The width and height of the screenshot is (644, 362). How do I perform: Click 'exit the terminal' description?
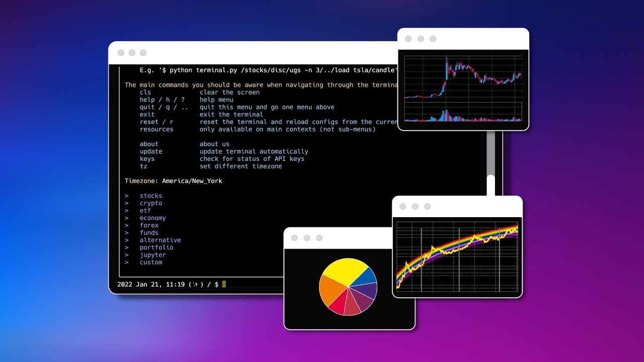click(x=231, y=115)
